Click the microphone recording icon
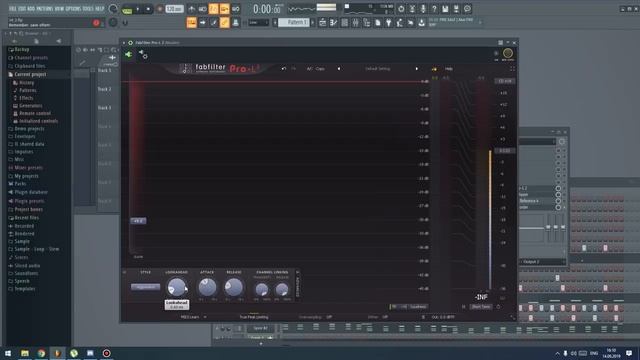The image size is (640, 360). [x=423, y=9]
